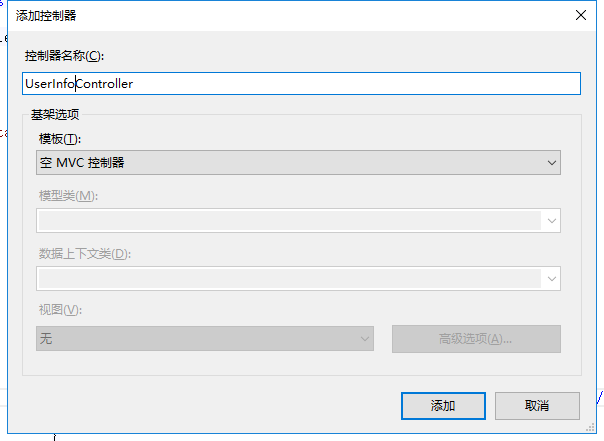Click the controller name text field
This screenshot has height=441, width=604.
pyautogui.click(x=301, y=84)
